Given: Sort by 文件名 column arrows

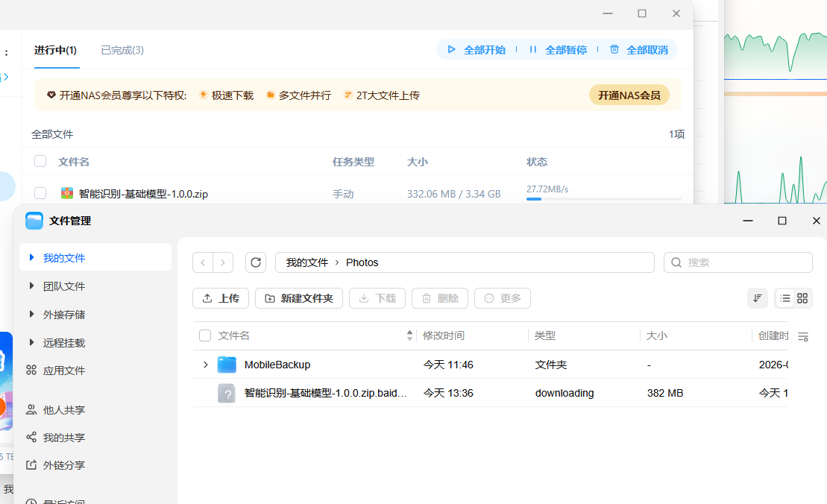Looking at the screenshot, I should pyautogui.click(x=410, y=336).
